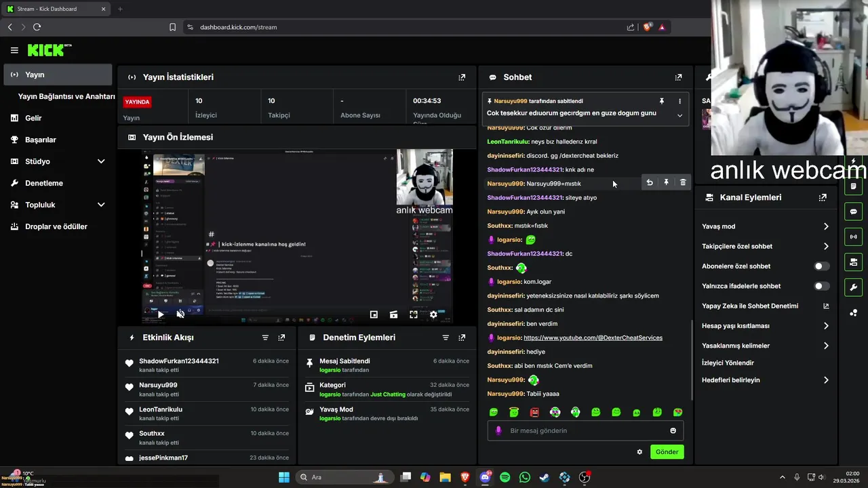Enter fullscreen on stream preview
Screen dimensions: 868x488
click(x=414, y=314)
